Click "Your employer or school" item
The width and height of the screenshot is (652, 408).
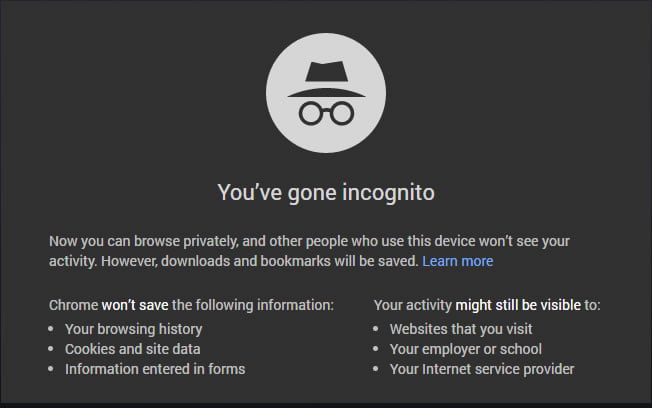coord(466,349)
